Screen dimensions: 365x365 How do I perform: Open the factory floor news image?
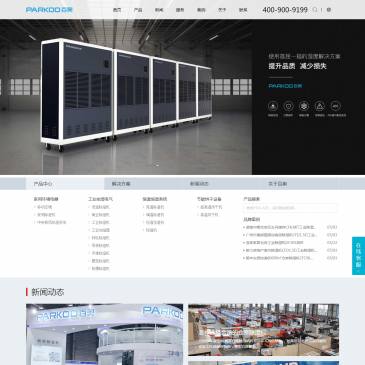[263, 330]
